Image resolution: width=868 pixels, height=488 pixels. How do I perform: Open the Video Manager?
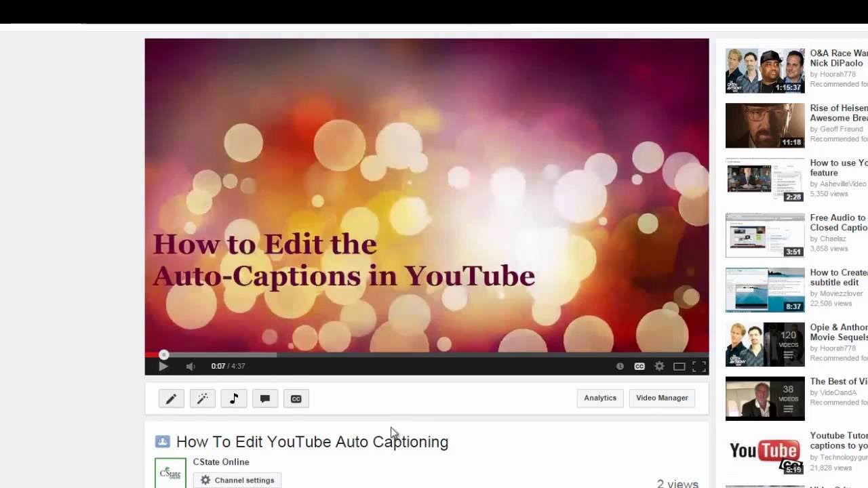coord(662,398)
